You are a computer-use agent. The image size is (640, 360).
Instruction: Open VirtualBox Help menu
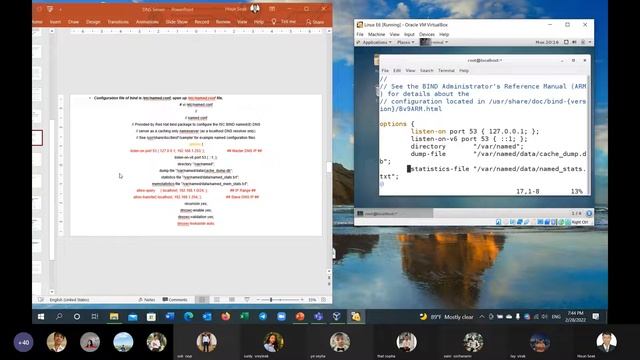[x=444, y=34]
